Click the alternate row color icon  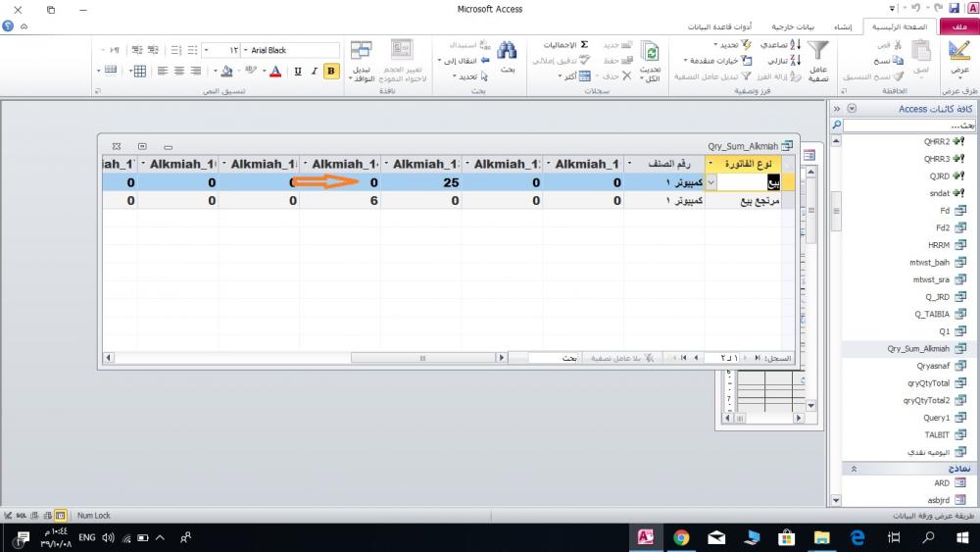111,70
